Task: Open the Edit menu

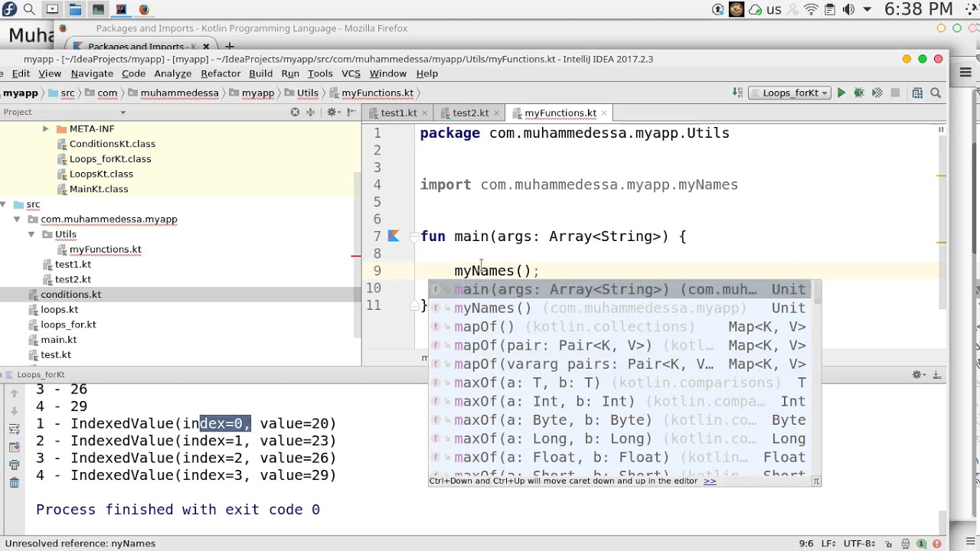Action: [x=21, y=73]
